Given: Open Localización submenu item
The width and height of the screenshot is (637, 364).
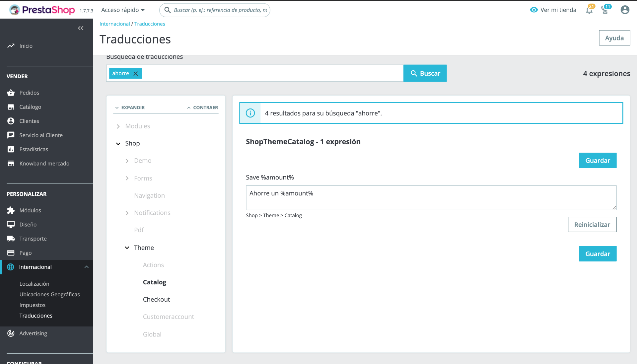Looking at the screenshot, I should tap(34, 284).
